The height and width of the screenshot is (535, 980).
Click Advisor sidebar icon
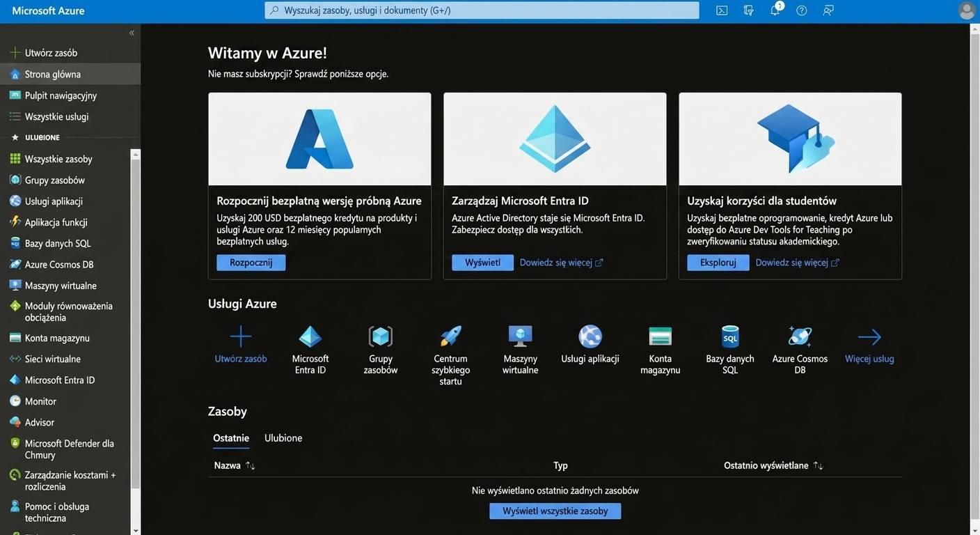click(x=15, y=422)
